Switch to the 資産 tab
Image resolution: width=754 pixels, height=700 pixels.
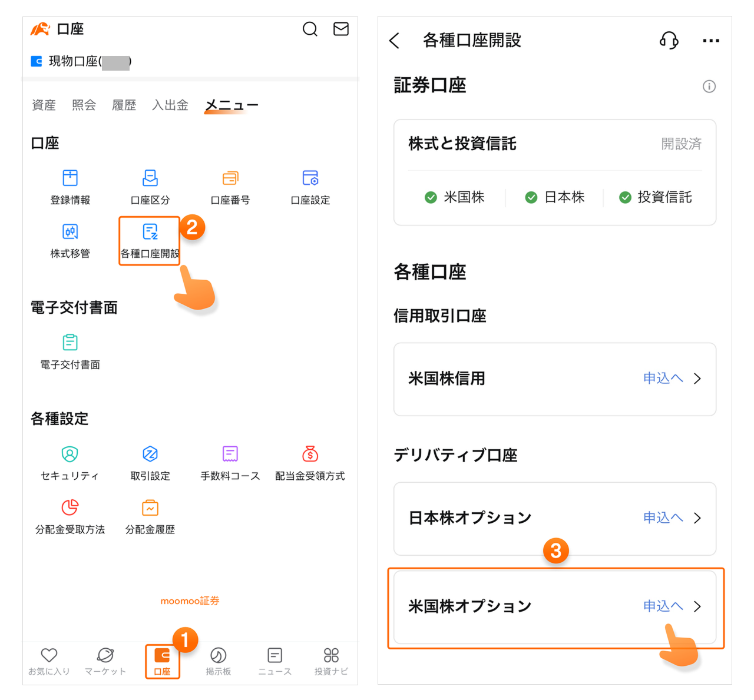[43, 105]
